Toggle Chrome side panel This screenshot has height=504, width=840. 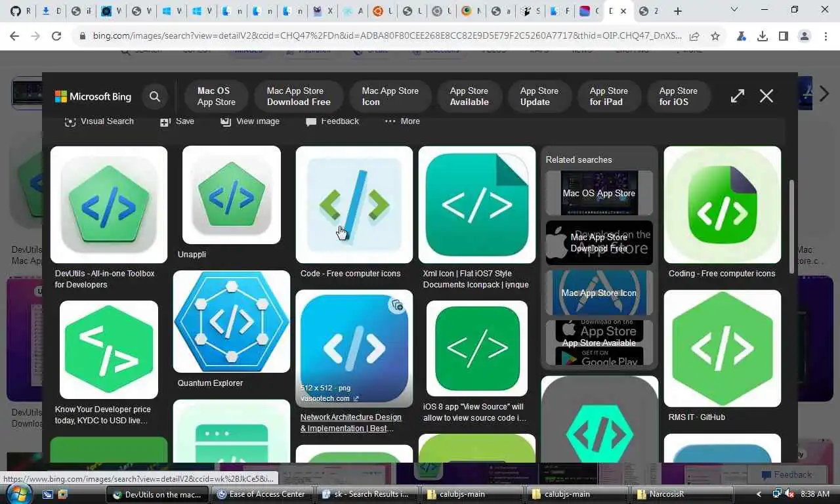[784, 37]
